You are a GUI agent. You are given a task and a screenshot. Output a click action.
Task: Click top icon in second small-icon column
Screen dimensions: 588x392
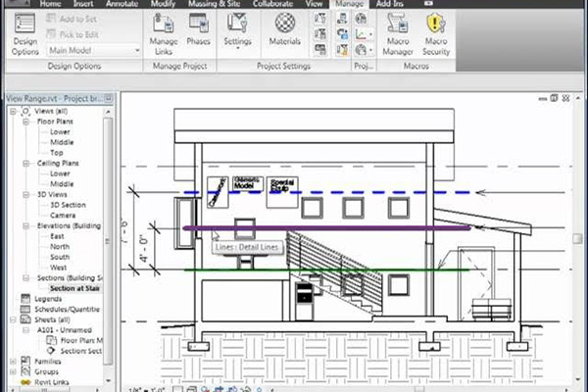tap(342, 19)
